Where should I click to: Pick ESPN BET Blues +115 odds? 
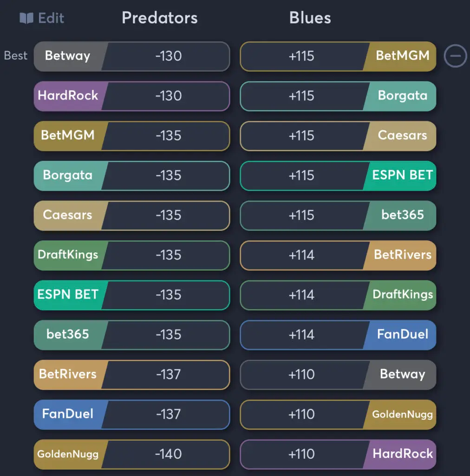(338, 176)
